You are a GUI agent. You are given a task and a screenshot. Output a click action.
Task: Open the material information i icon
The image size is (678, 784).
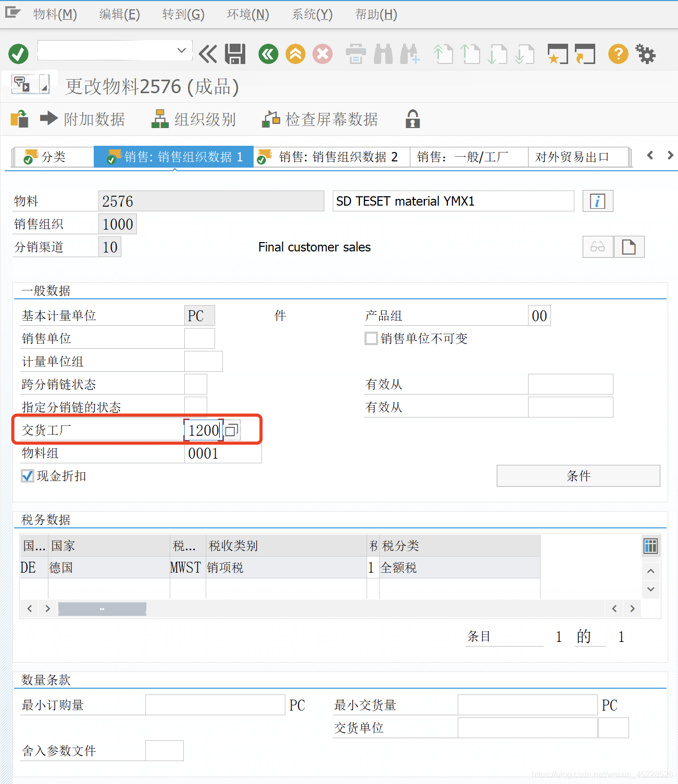point(597,201)
